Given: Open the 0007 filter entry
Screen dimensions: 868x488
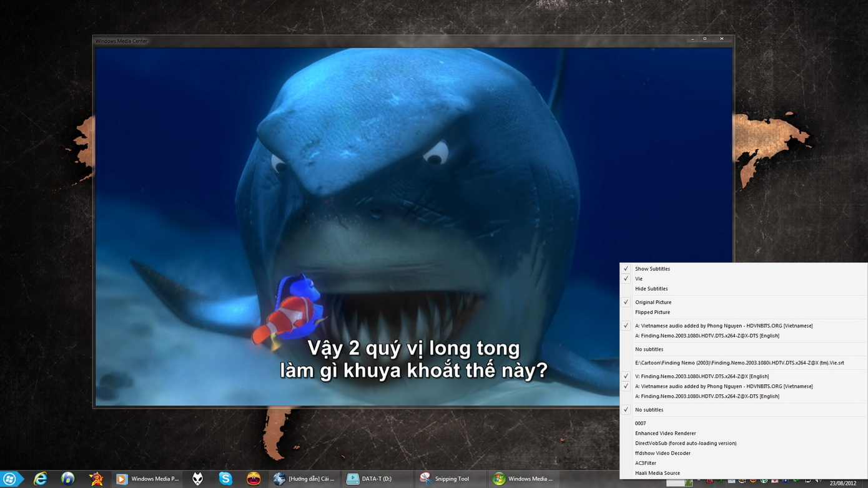Looking at the screenshot, I should point(743,423).
